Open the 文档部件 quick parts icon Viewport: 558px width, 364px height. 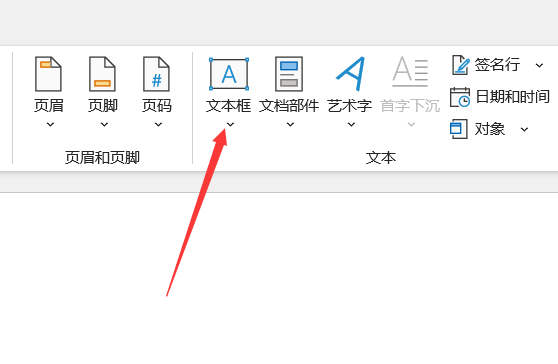[289, 74]
